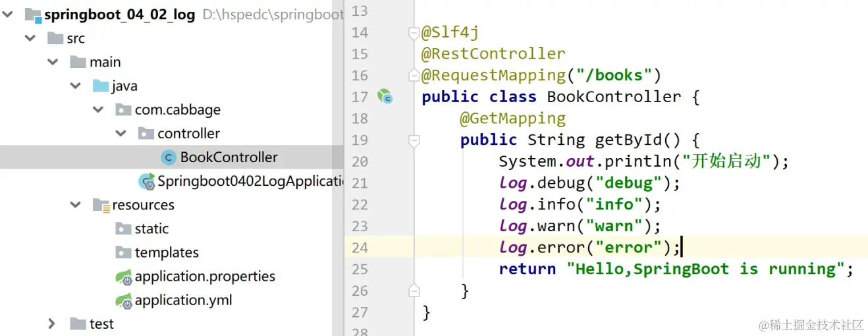Collapse the src folder arrow
The image size is (868, 336).
[x=30, y=38]
